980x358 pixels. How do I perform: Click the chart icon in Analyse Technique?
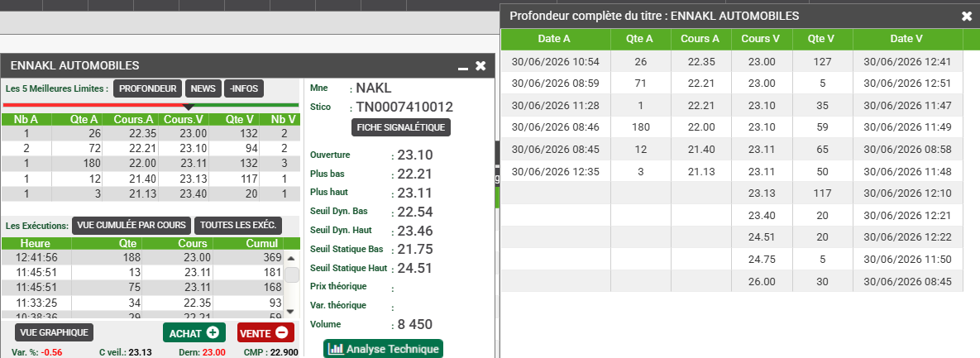coord(337,349)
